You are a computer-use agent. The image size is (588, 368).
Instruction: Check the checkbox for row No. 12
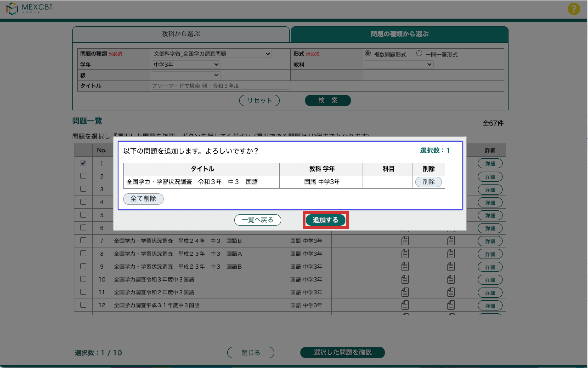click(83, 305)
